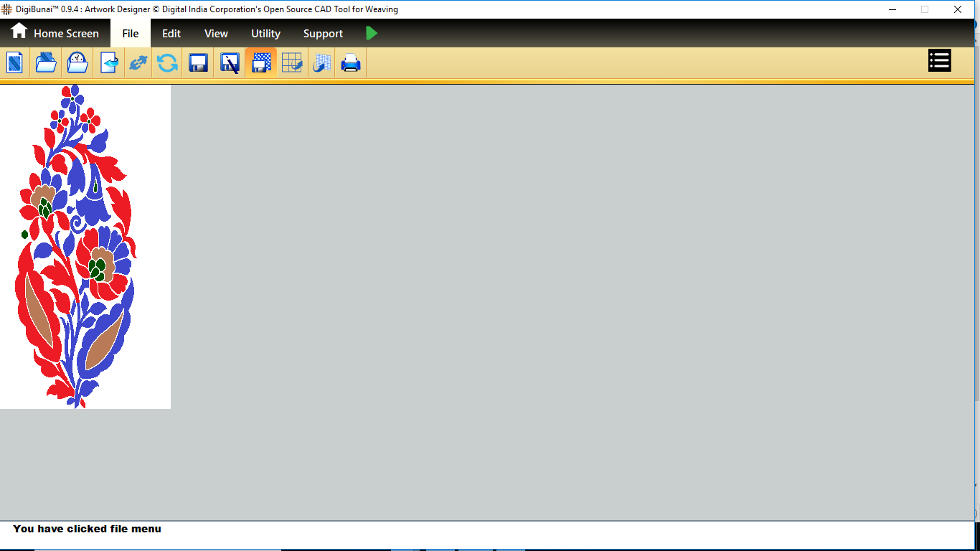Open an artwork from folder

46,63
